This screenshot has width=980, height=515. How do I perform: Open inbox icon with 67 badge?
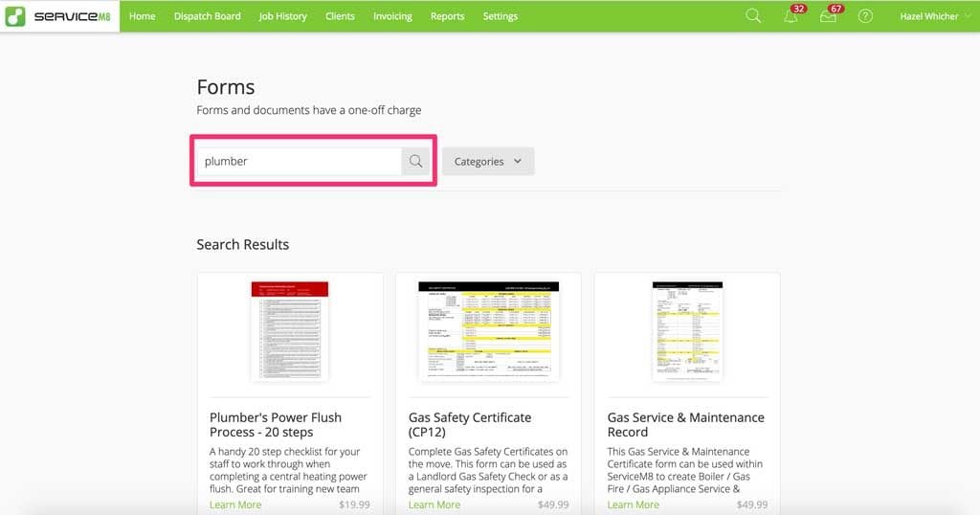[828, 16]
